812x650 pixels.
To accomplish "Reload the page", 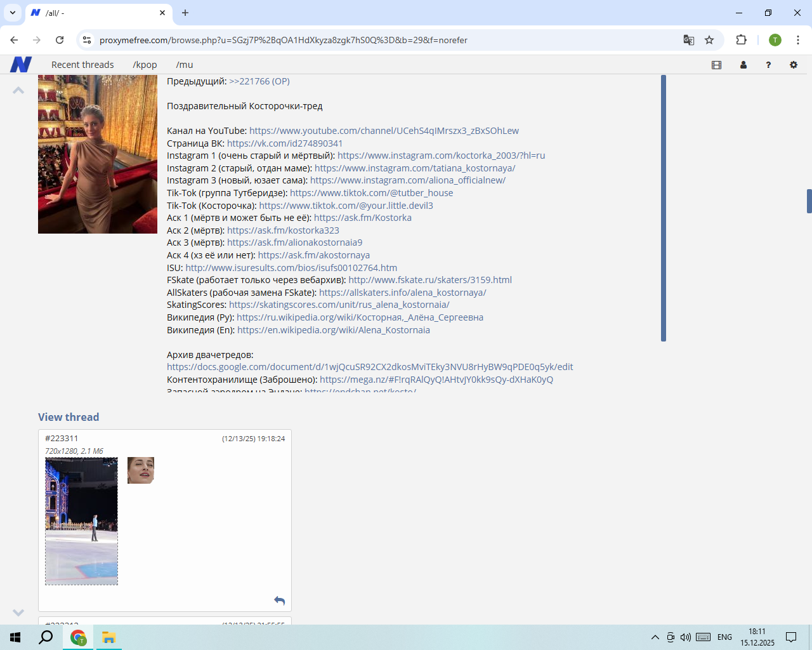I will 60,40.
